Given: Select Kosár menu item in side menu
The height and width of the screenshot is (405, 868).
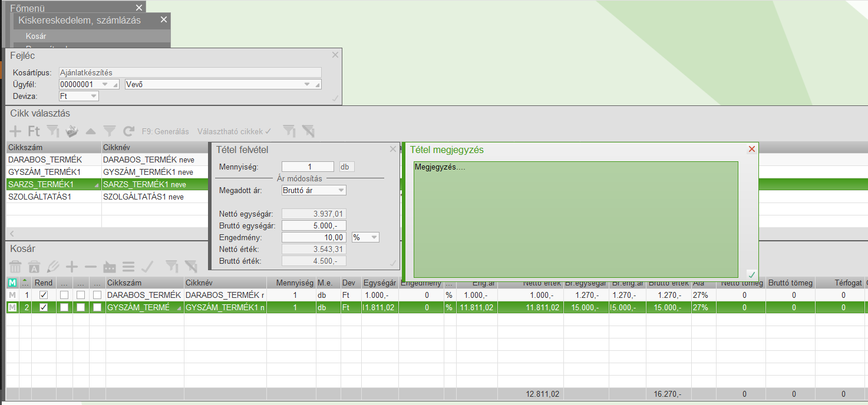Looking at the screenshot, I should 36,36.
